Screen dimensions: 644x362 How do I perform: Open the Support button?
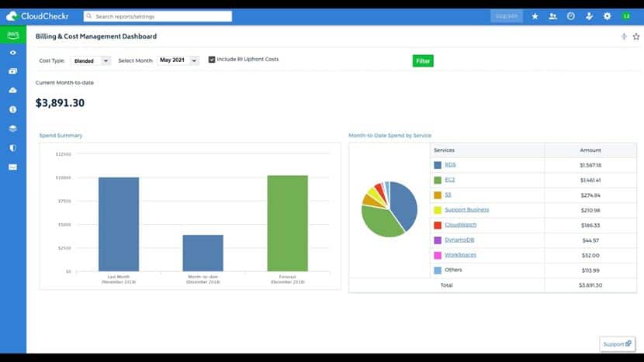tap(617, 344)
